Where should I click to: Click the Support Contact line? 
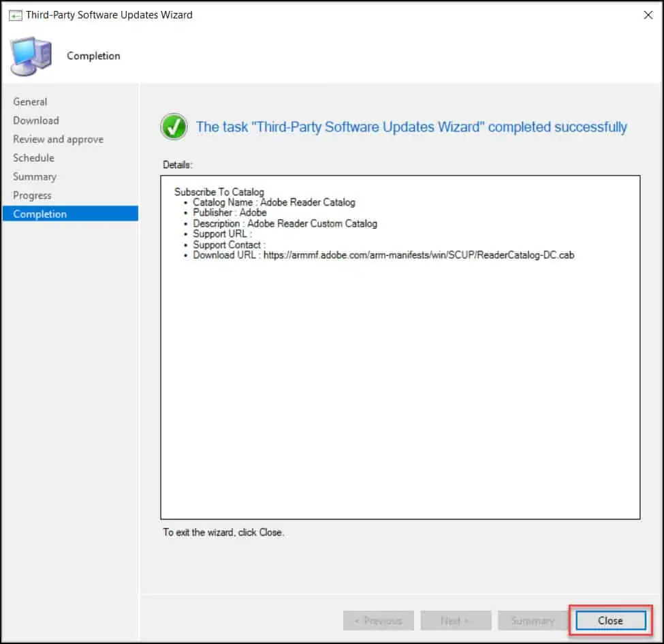tap(229, 244)
